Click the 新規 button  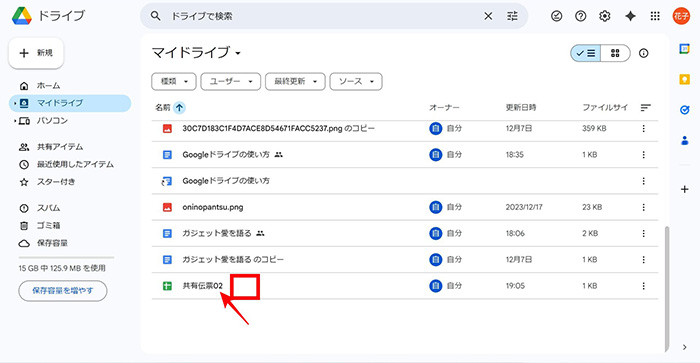click(36, 53)
